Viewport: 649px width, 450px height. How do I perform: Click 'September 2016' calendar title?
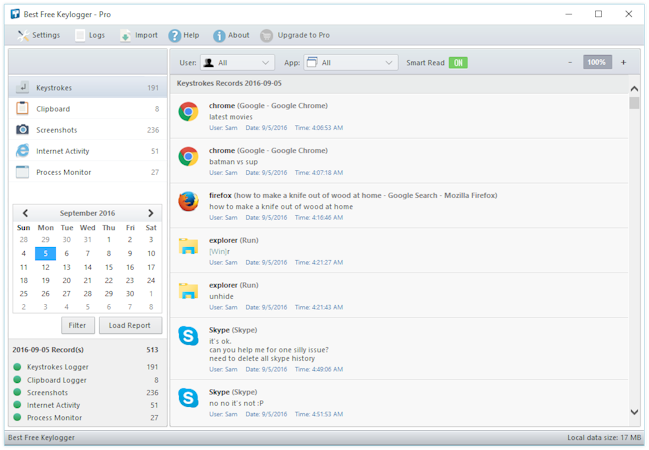tap(87, 213)
